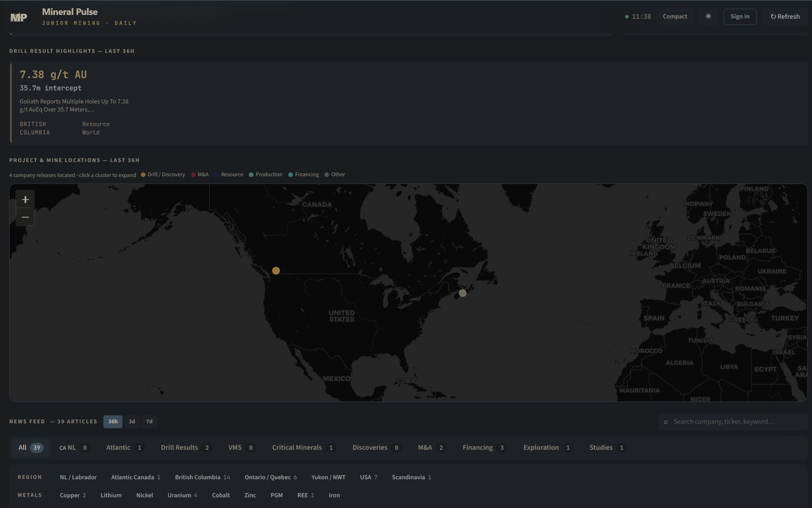Filter by Cobalt metal

pyautogui.click(x=221, y=495)
